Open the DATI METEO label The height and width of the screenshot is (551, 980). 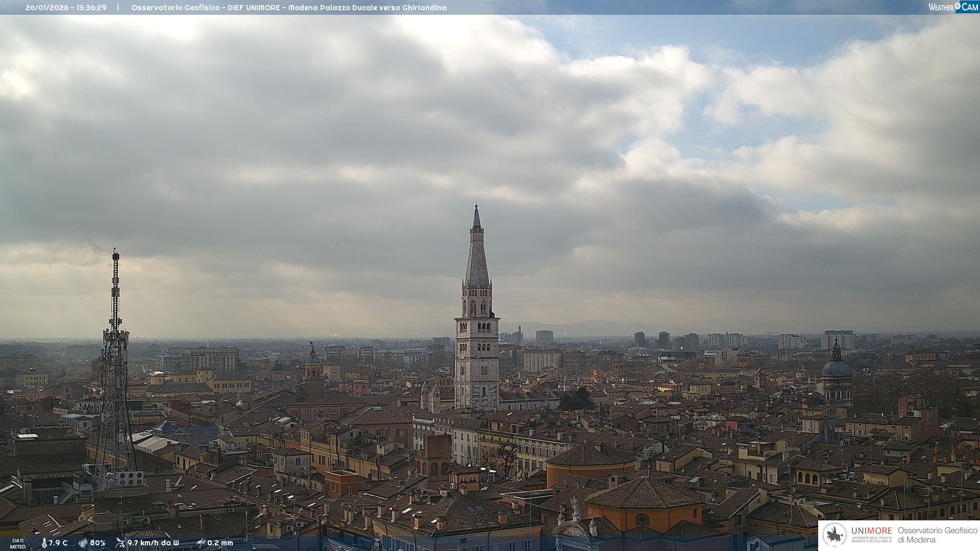18,543
